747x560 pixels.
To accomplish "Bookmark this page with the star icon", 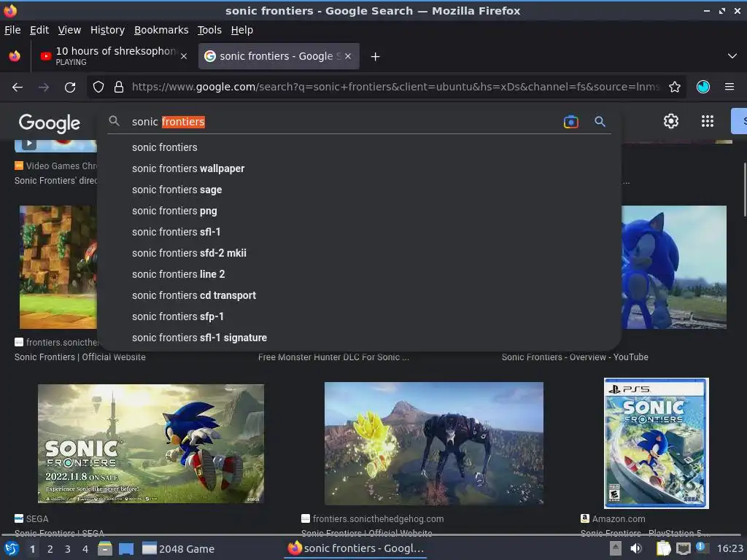I will click(675, 87).
